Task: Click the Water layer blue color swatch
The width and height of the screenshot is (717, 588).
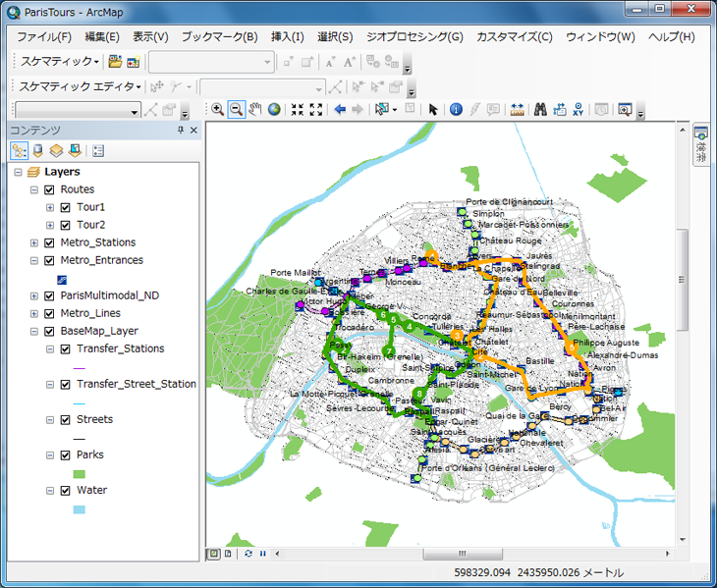Action: [80, 509]
